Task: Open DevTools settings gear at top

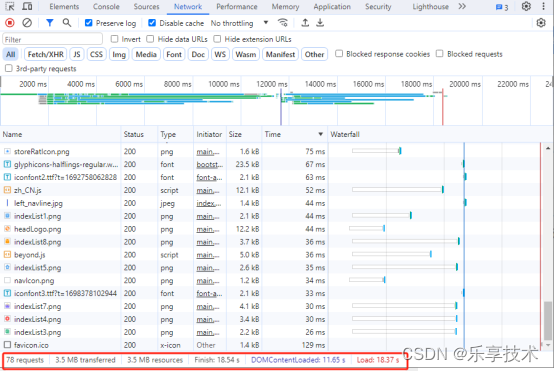Action: [526, 6]
